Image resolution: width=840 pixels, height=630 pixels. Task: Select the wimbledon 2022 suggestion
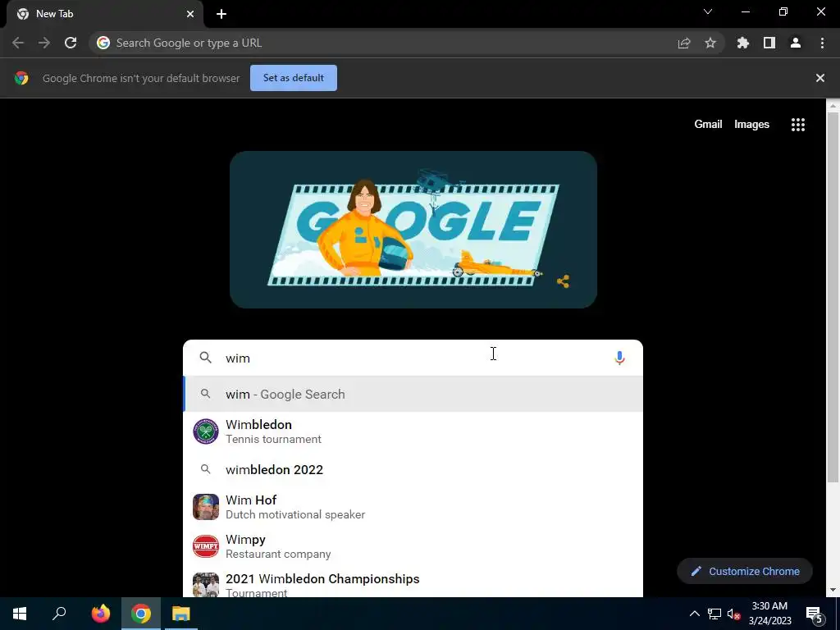(413, 470)
